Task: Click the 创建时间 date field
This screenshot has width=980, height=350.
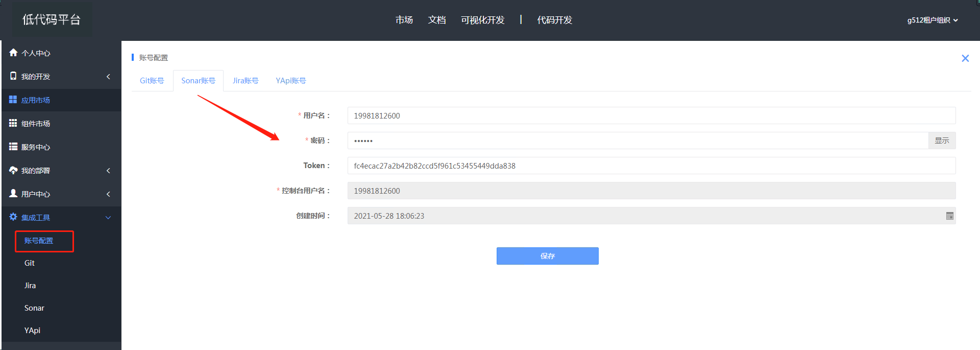Action: pos(651,216)
